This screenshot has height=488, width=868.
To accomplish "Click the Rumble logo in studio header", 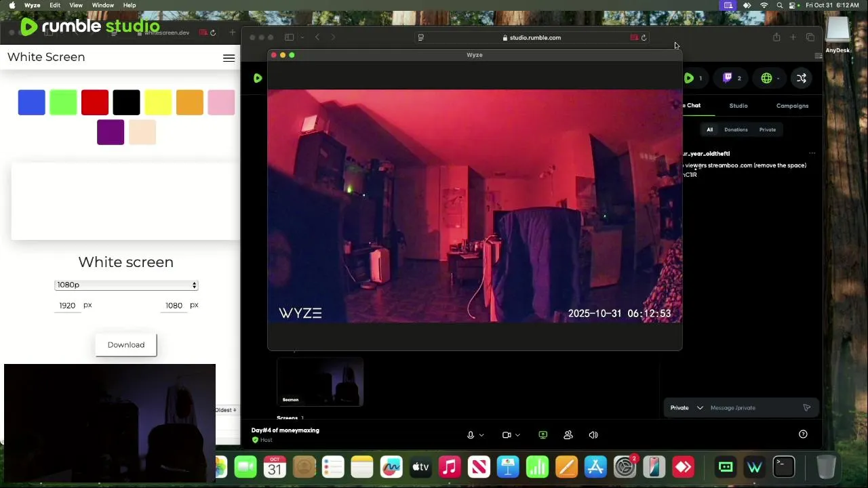I will (x=258, y=79).
